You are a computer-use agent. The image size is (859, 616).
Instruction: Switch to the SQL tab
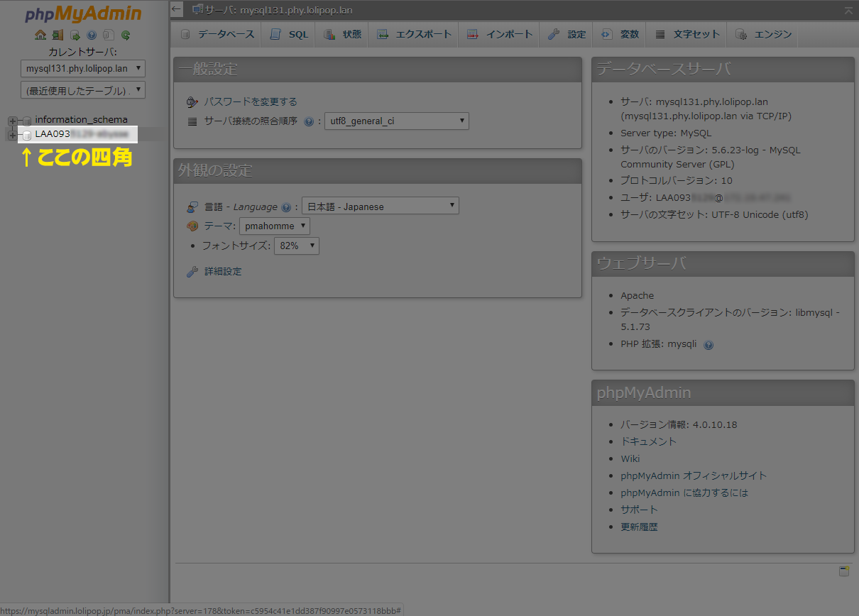pyautogui.click(x=289, y=34)
